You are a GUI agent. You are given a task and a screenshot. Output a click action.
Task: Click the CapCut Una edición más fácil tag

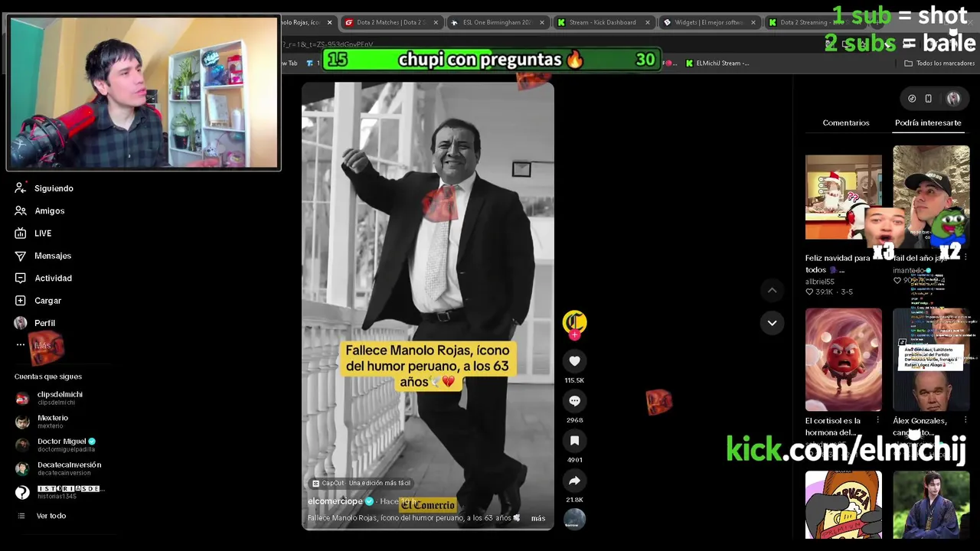tap(361, 483)
